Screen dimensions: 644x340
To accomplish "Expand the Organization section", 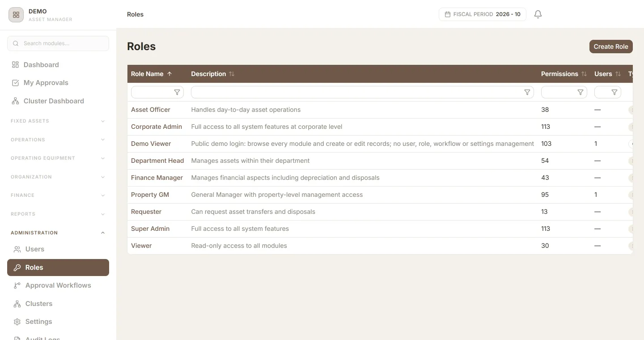I will point(58,177).
